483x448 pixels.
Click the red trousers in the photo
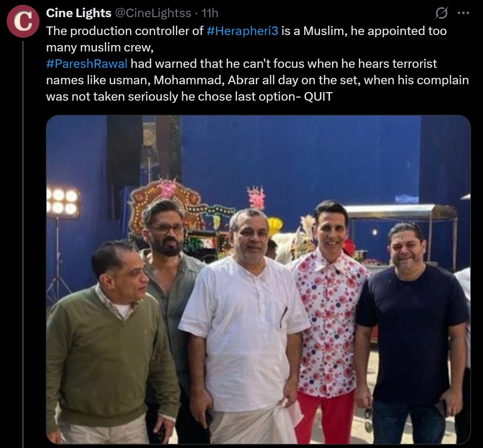(324, 414)
